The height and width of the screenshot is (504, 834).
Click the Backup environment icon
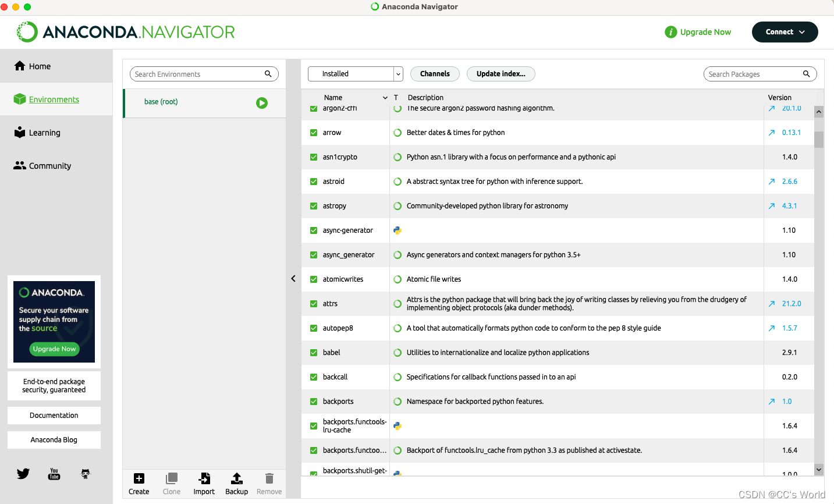point(237,478)
